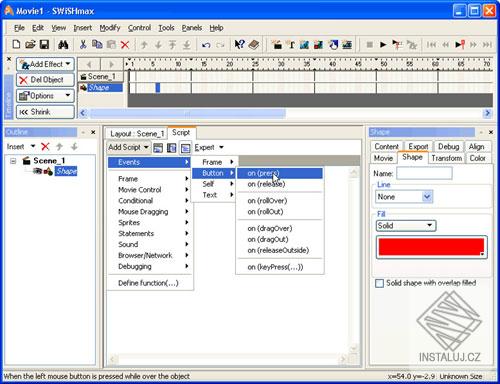
Task: Click the Play Timeline icon
Action: click(397, 44)
